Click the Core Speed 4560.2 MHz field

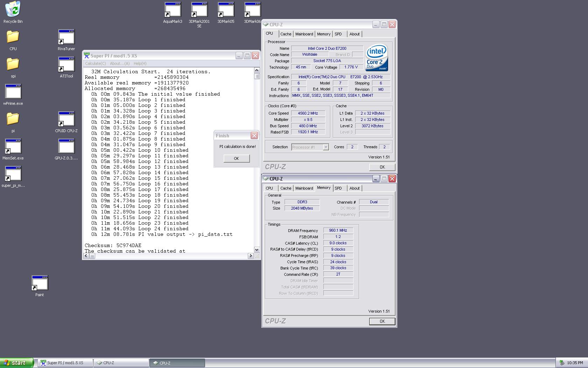click(x=308, y=113)
